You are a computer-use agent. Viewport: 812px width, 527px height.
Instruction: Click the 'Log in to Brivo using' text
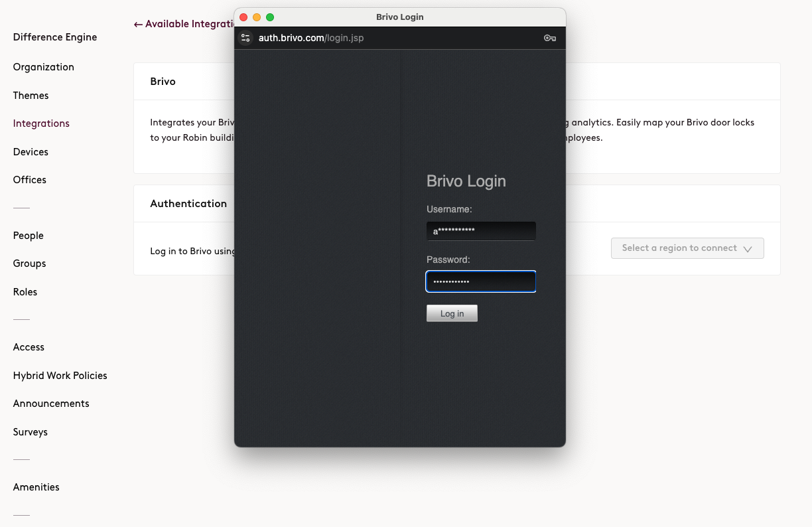coord(192,252)
